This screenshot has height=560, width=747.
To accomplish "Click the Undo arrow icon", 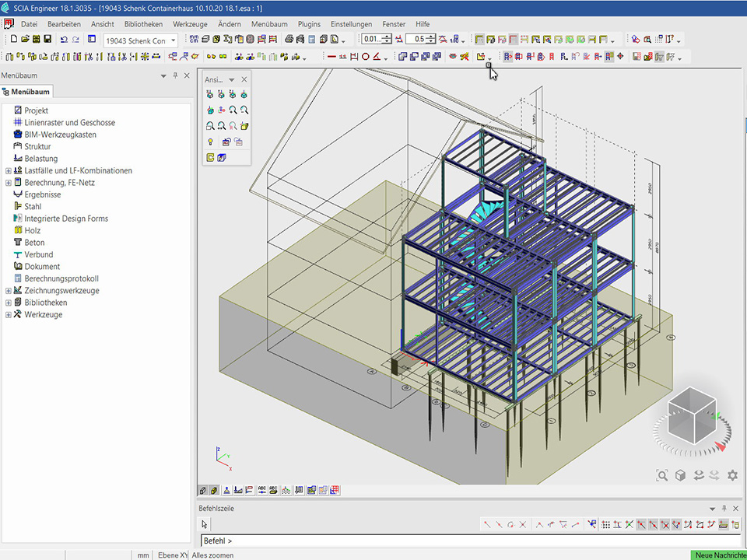I will coord(63,39).
